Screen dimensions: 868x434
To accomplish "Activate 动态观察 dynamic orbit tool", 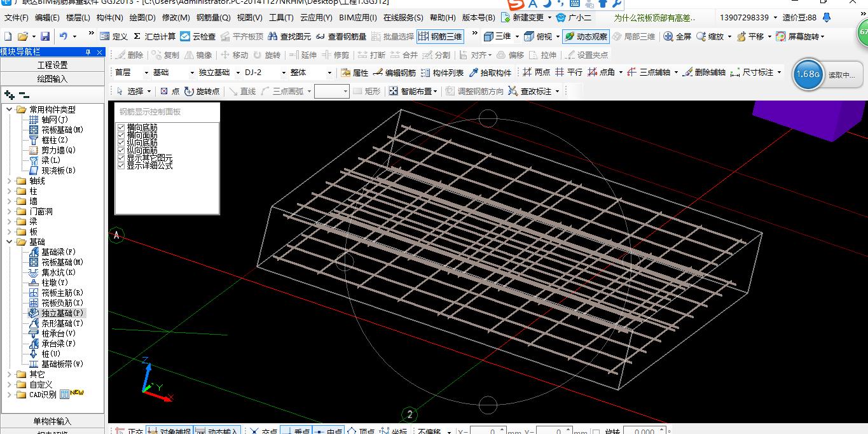I will point(585,36).
